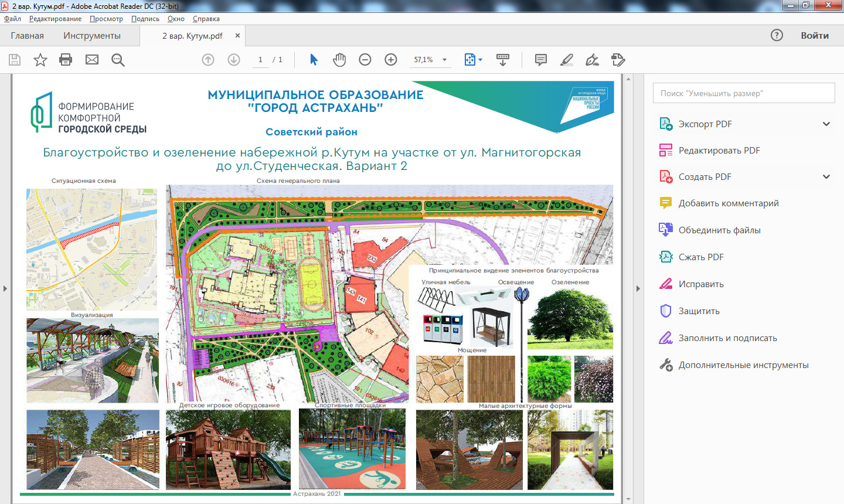Send file by email envelope icon
The image size is (844, 504).
pyautogui.click(x=92, y=60)
